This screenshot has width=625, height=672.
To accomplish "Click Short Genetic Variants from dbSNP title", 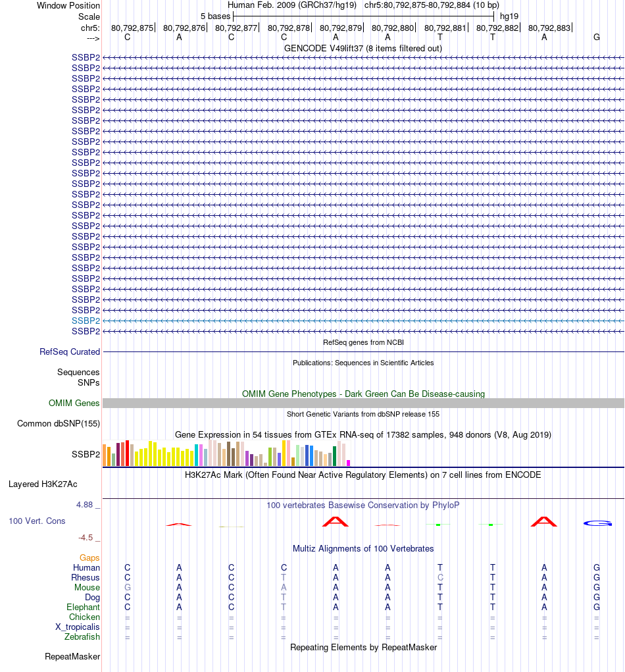I will pos(363,414).
